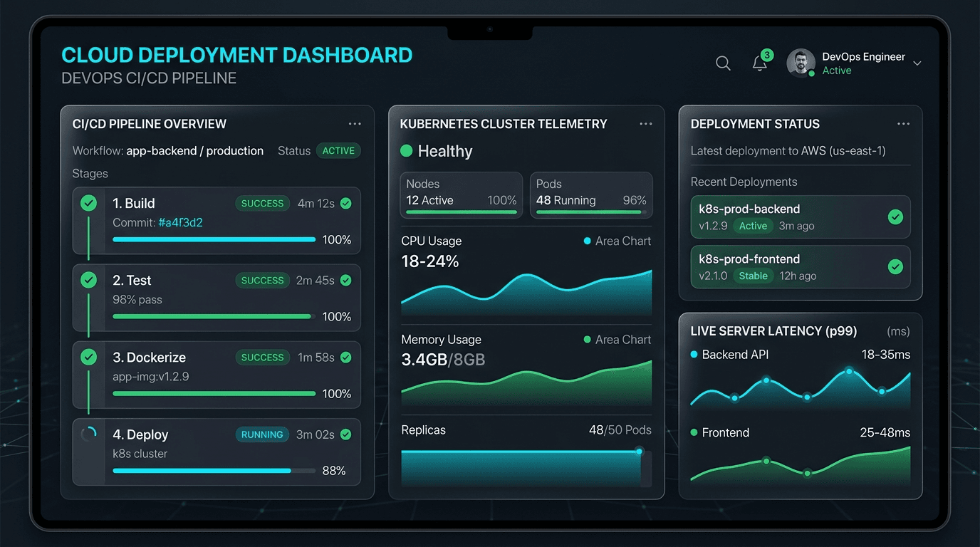Click the Deploy stage 88% progress bar

point(214,471)
